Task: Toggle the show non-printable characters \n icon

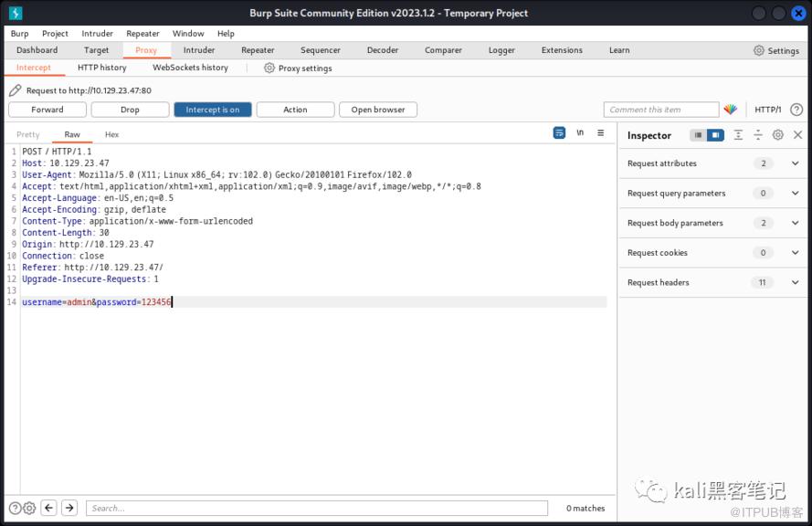Action: tap(580, 133)
